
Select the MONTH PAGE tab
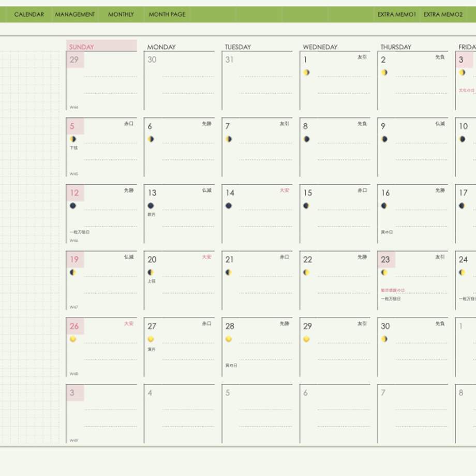click(167, 14)
